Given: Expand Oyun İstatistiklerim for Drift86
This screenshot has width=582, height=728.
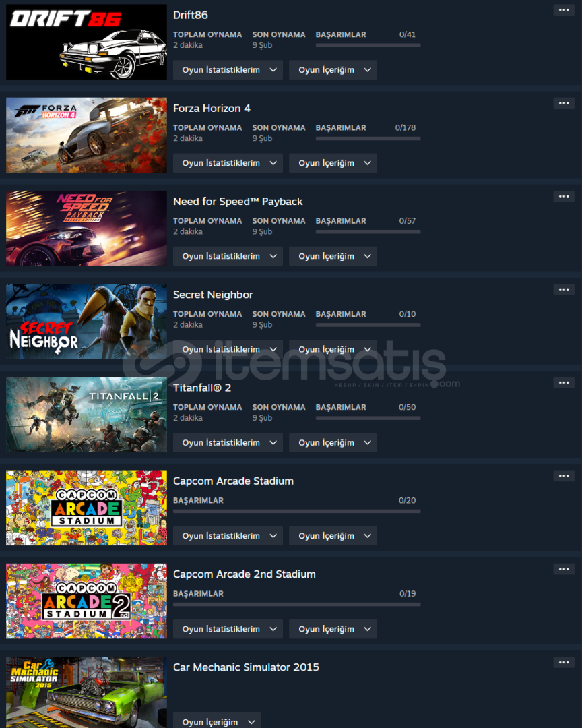Looking at the screenshot, I should pos(228,70).
